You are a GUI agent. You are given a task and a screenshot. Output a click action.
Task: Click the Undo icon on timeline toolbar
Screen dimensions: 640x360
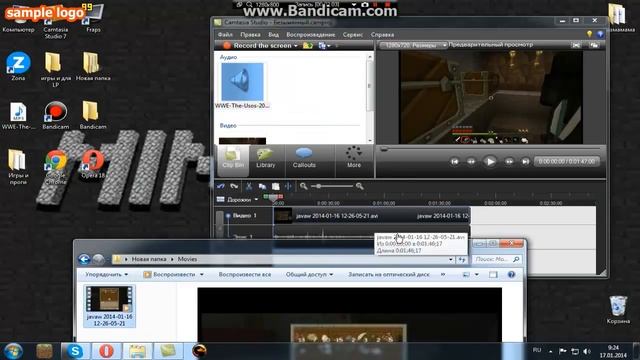(221, 186)
